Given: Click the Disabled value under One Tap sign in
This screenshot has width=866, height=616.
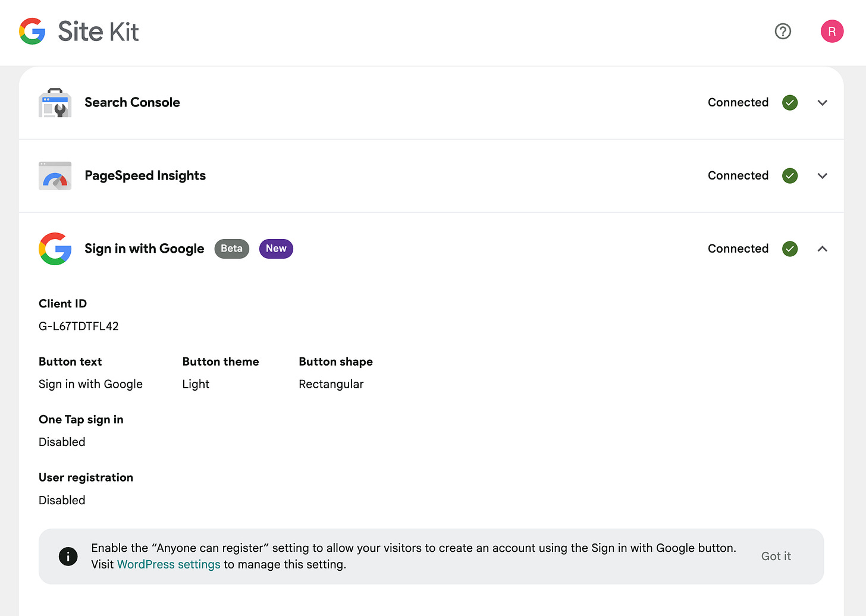Looking at the screenshot, I should [x=62, y=442].
